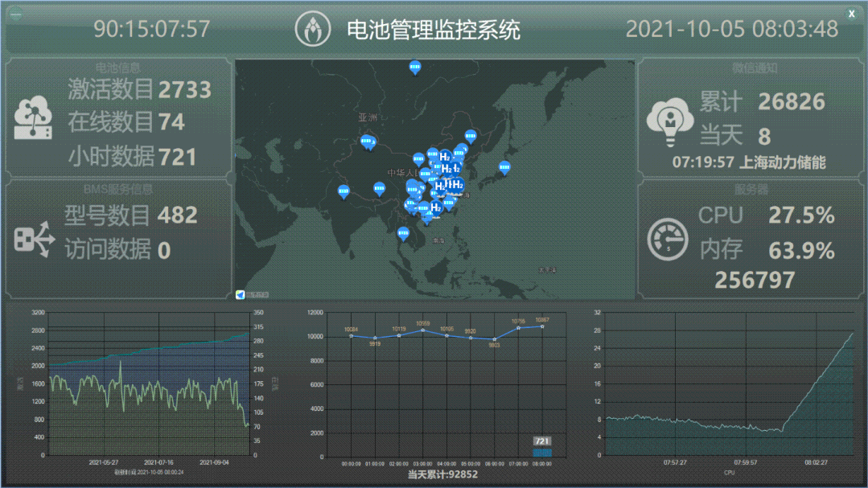Click the 07:19:57 上海动力储能 notification
868x488 pixels.
749,162
